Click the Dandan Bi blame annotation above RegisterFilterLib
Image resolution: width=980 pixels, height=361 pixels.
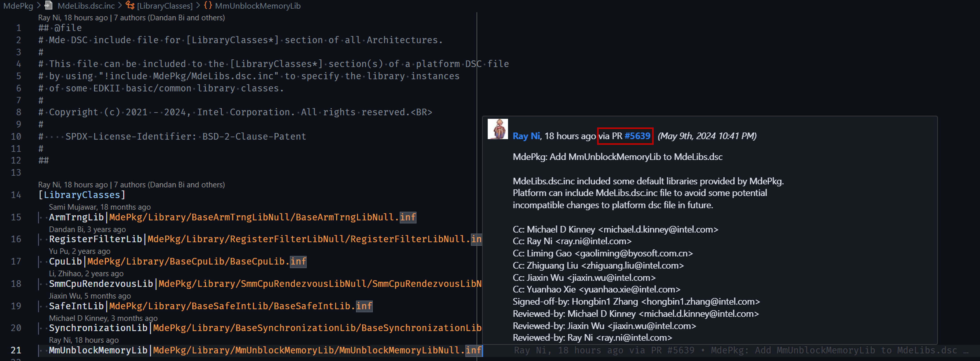tap(87, 229)
